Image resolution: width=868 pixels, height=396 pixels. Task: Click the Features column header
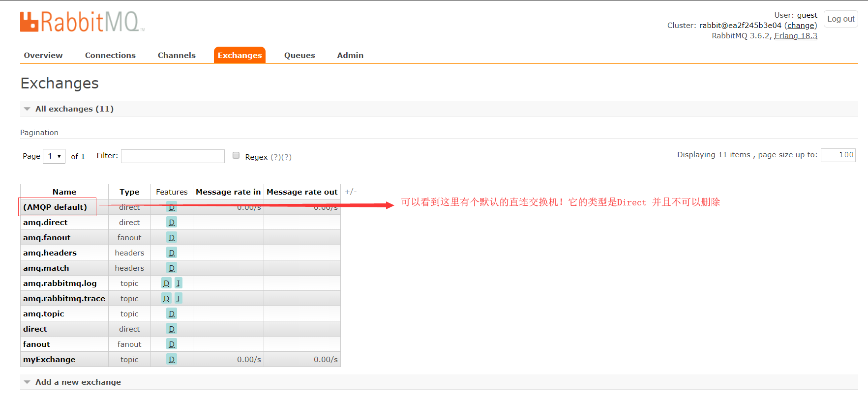(x=172, y=192)
